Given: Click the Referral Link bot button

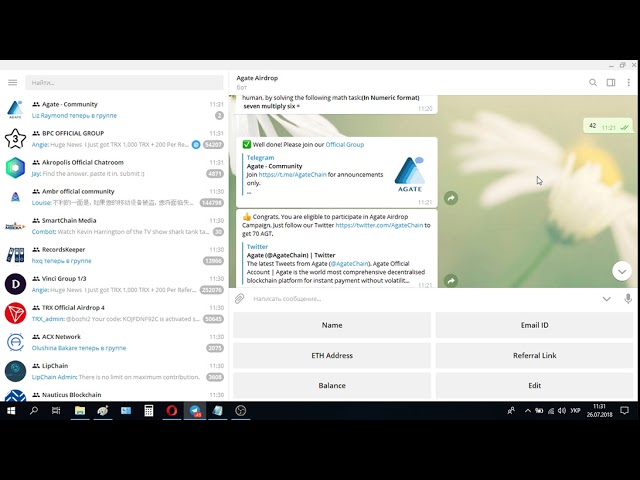Looking at the screenshot, I should pos(534,355).
